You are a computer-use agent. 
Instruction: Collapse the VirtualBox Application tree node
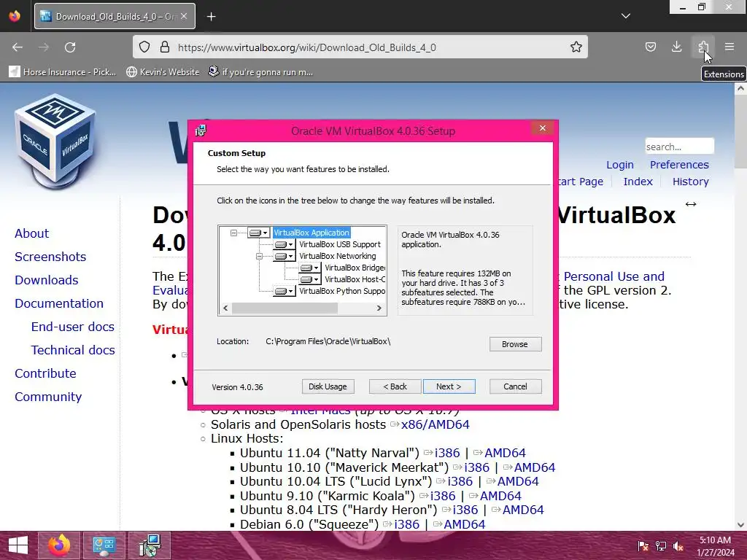(233, 233)
